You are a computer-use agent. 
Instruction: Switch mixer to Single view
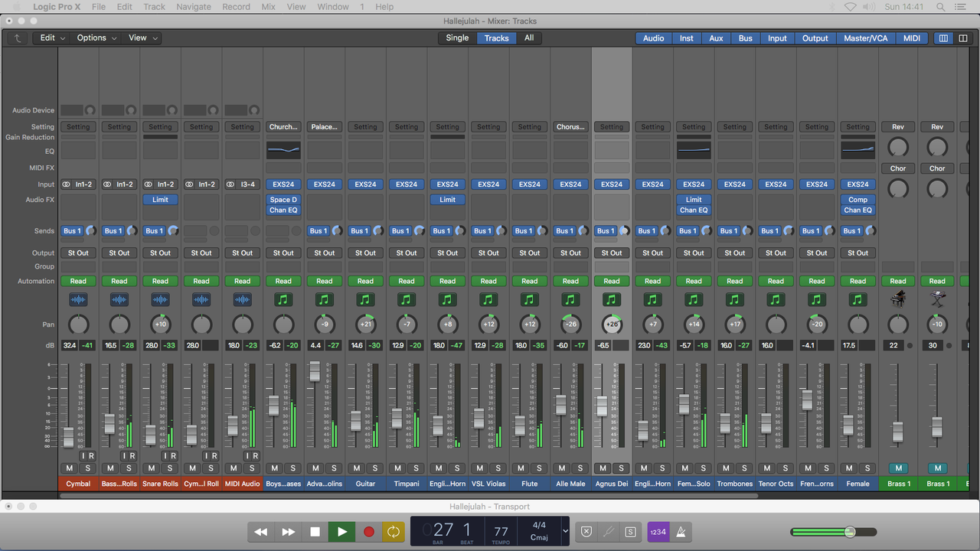pos(457,37)
